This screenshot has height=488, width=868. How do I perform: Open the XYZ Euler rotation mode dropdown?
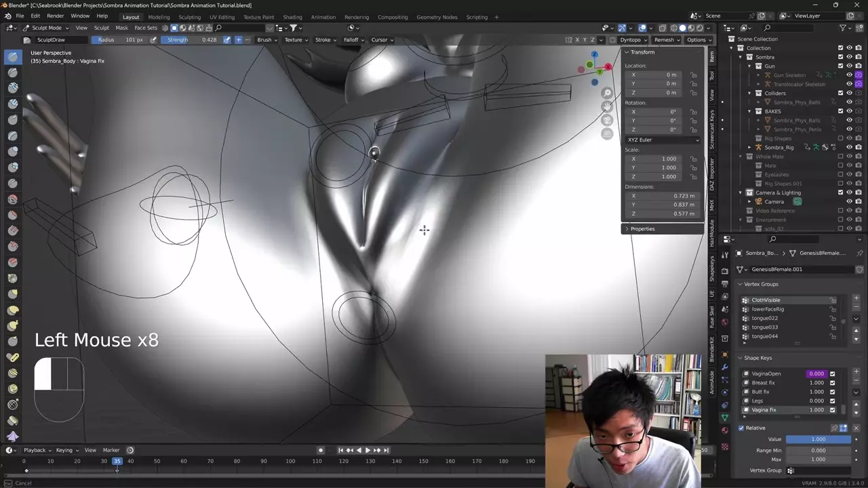click(x=663, y=140)
